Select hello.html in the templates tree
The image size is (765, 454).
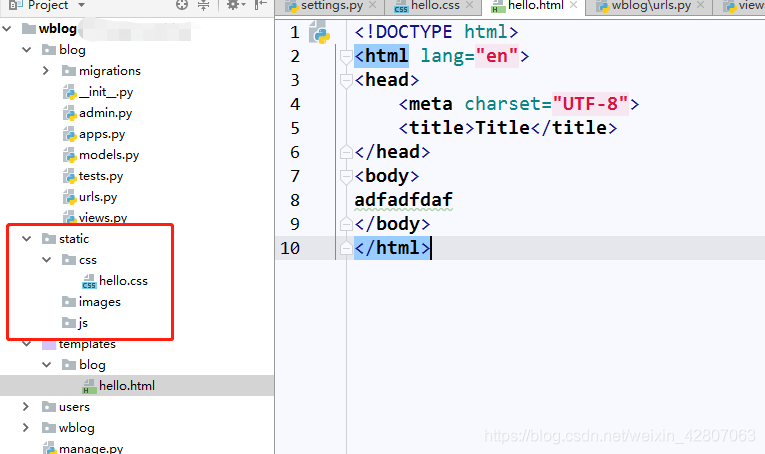tap(126, 386)
